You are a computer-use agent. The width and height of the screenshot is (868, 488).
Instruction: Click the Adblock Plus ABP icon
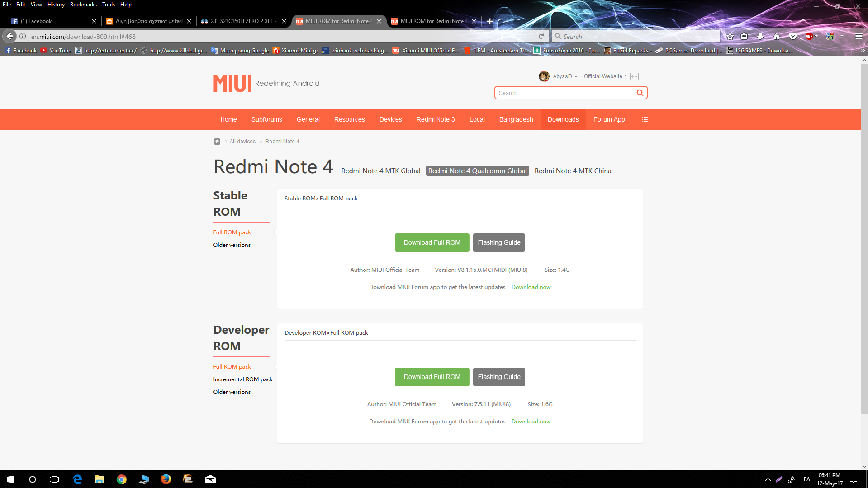coord(809,36)
